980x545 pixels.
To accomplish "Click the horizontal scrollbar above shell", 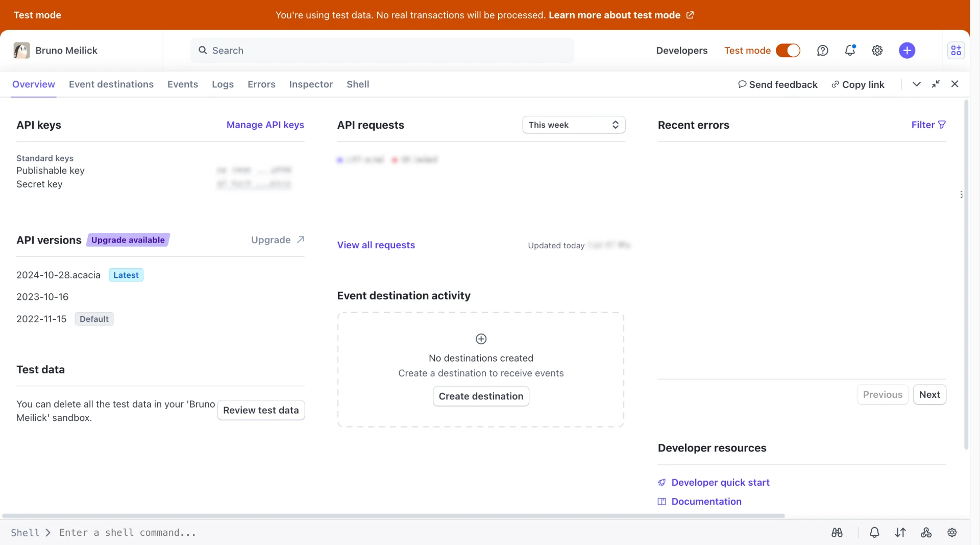I will 393,516.
